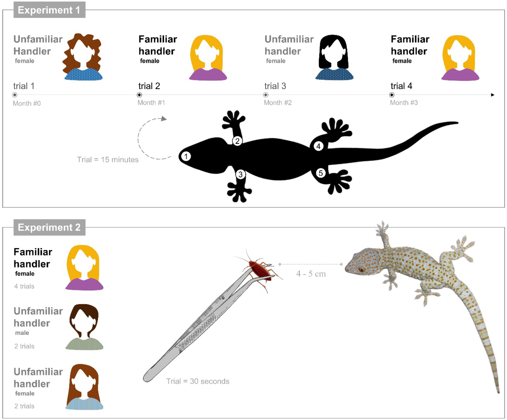Image resolution: width=507 pixels, height=420 pixels.
Task: Click the cockroach held by tweezers
Action: pos(259,270)
